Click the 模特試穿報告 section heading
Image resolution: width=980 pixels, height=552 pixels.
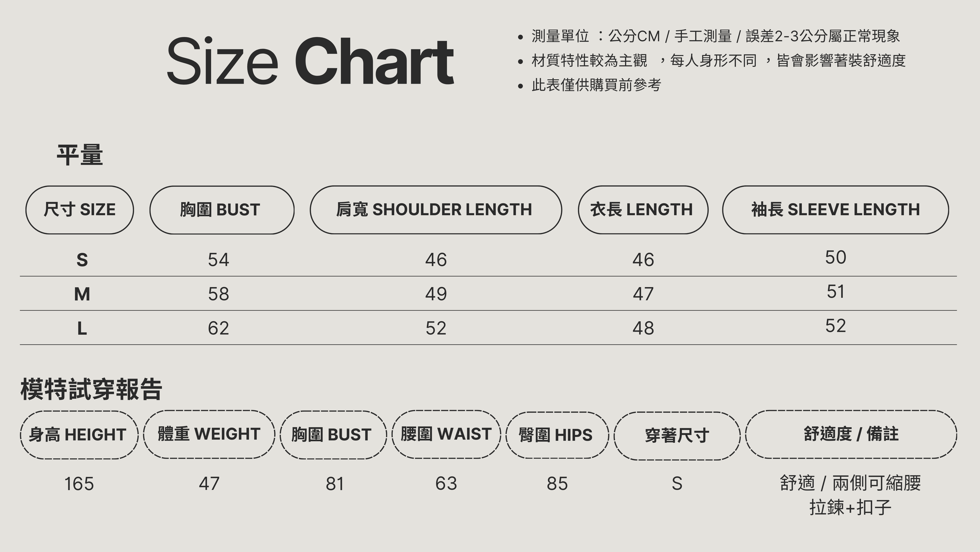(91, 389)
